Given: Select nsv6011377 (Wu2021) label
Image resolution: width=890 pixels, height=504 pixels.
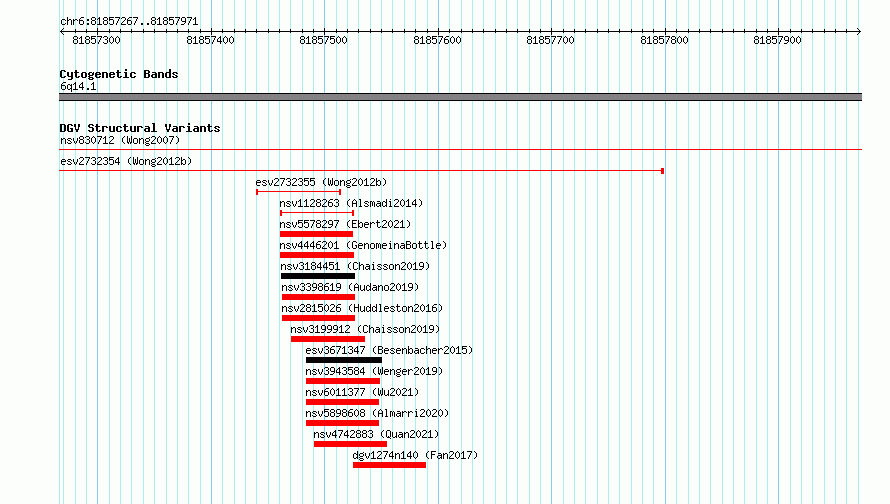Looking at the screenshot, I should [x=362, y=392].
